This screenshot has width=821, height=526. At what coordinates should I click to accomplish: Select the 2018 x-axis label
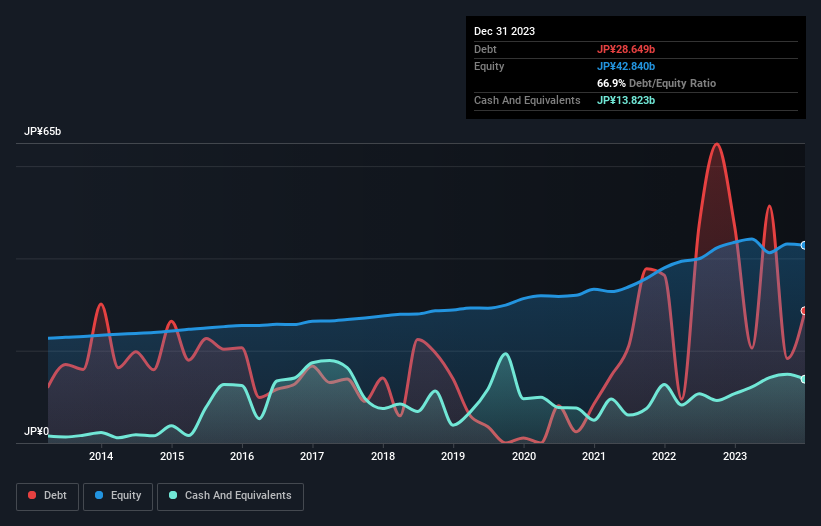(383, 456)
